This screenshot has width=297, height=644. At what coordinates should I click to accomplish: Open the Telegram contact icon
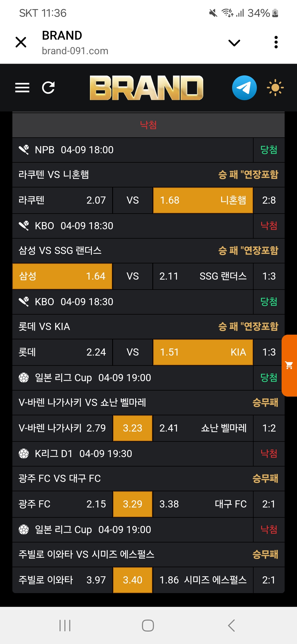[x=244, y=88]
